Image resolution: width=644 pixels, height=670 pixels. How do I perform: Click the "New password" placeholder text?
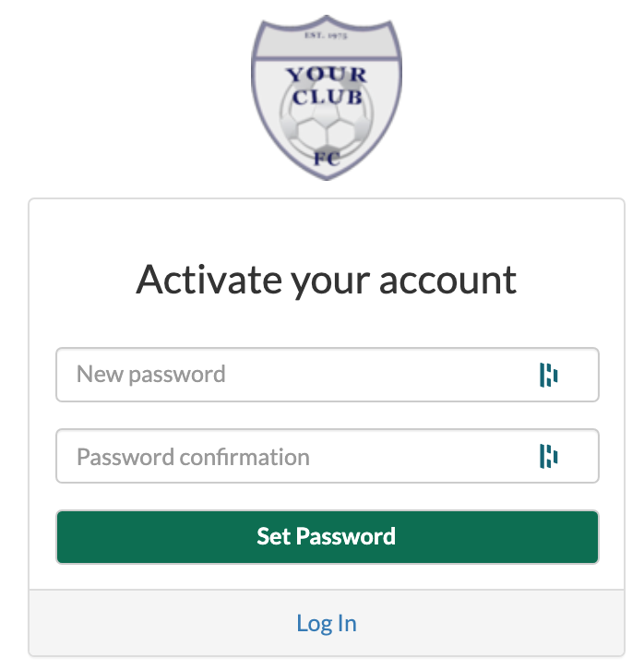tap(150, 375)
